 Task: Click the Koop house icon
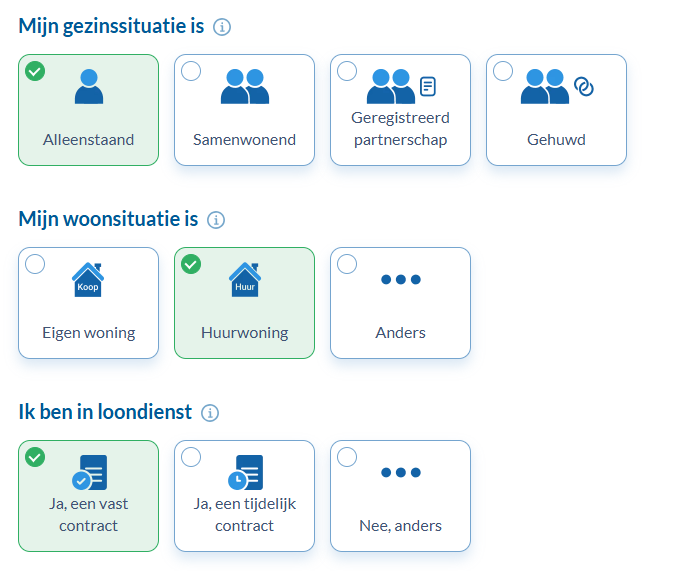coord(88,281)
